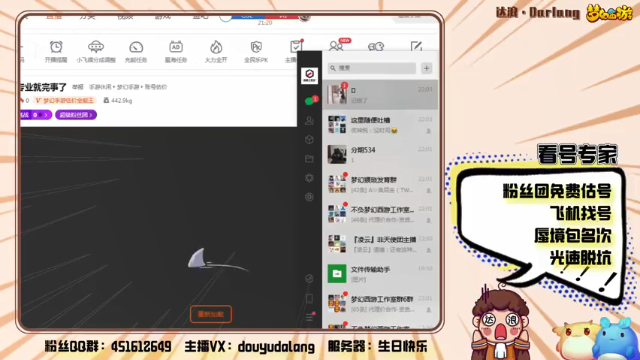Open the checklist task icon with red dot
The width and height of the screenshot is (640, 360).
tap(296, 47)
